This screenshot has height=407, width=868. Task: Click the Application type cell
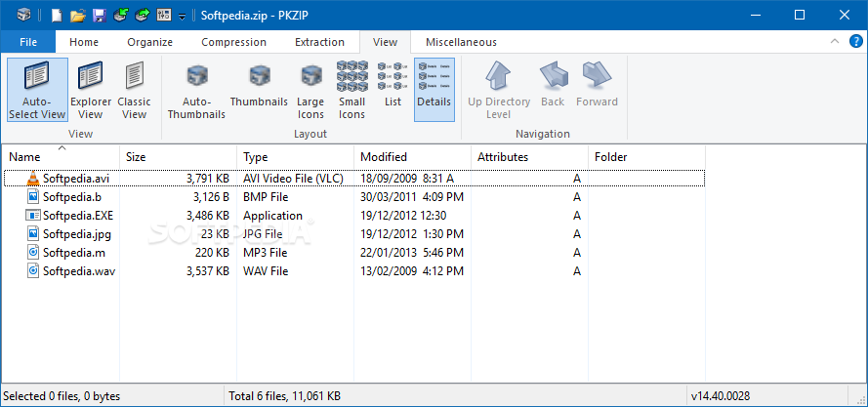point(273,216)
